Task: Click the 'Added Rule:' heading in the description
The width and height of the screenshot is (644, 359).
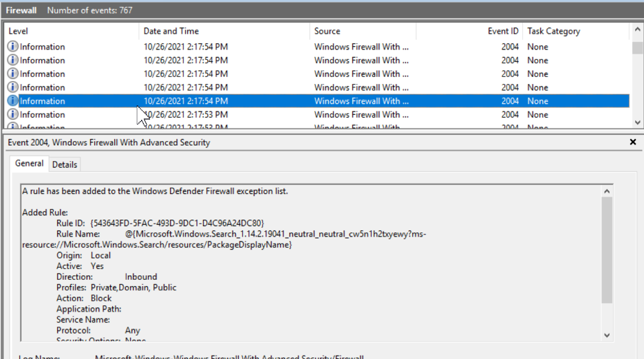Action: click(x=45, y=213)
